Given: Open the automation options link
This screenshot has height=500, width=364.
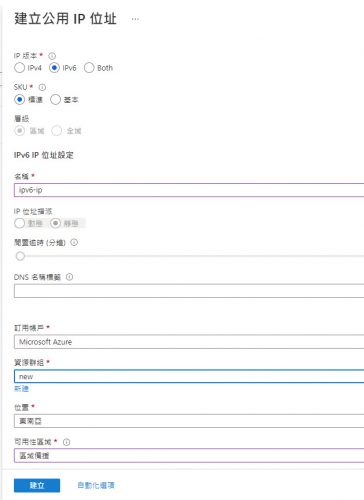Looking at the screenshot, I should [x=96, y=485].
